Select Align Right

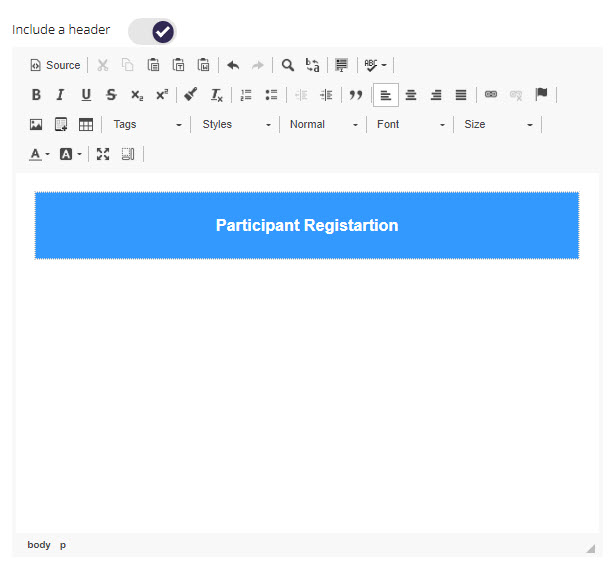click(436, 95)
